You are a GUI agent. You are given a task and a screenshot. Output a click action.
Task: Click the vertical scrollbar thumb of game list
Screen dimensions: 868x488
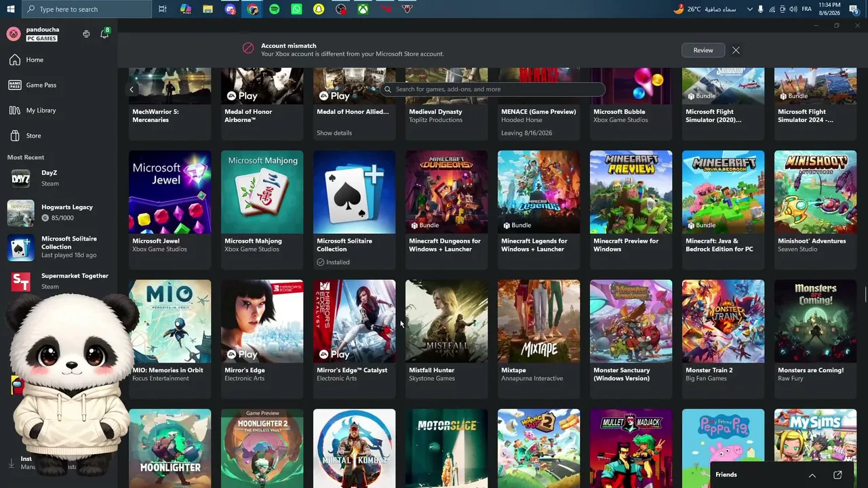865,296
